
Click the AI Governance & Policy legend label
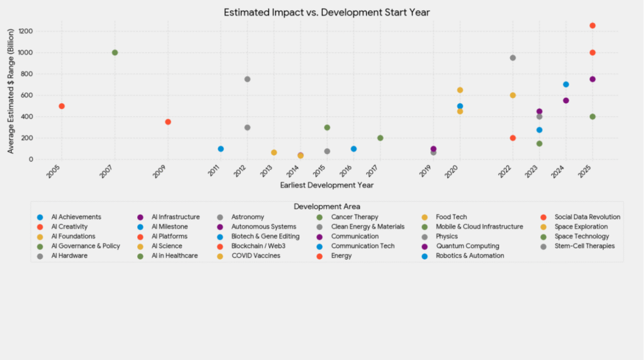point(86,246)
